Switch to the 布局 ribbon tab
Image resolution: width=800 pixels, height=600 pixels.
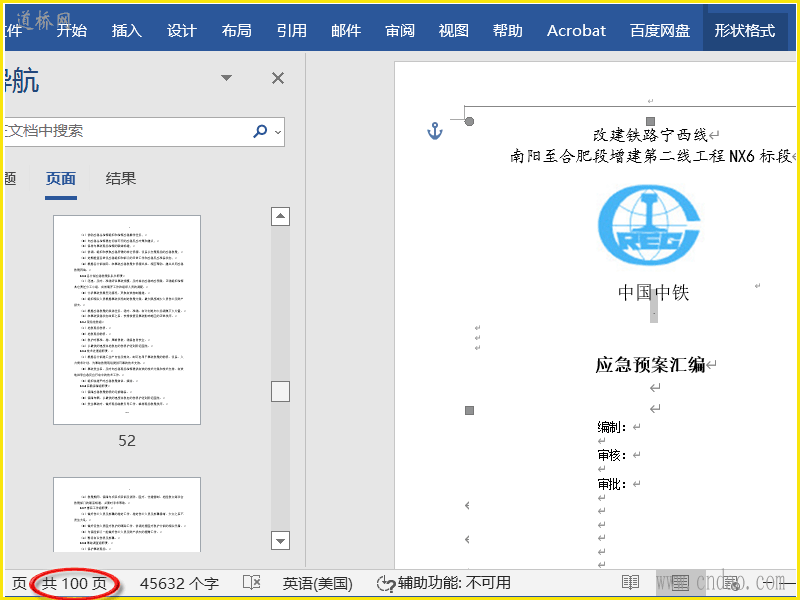point(236,31)
